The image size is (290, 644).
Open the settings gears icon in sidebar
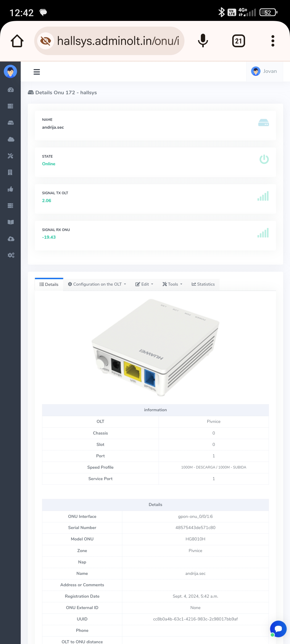point(10,255)
